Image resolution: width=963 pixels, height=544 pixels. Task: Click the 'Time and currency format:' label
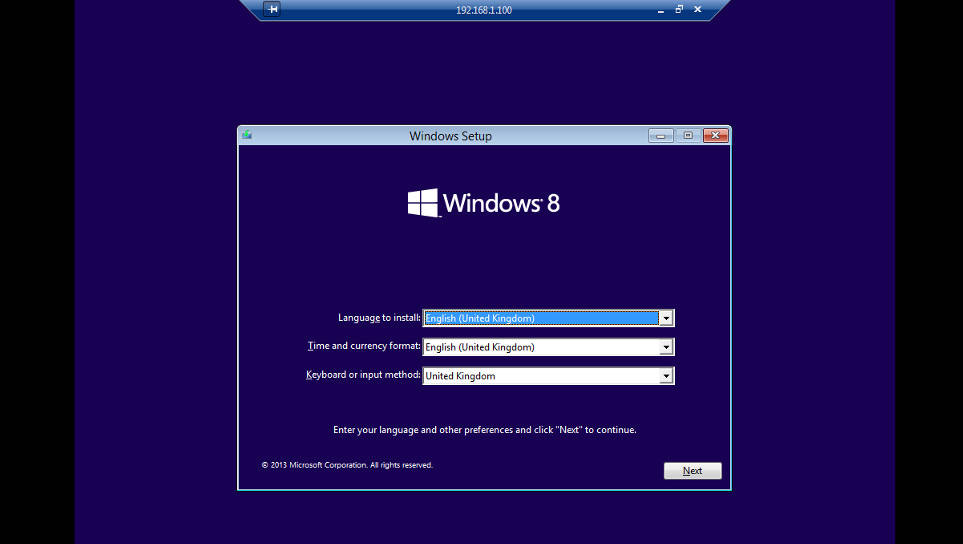[x=364, y=346]
